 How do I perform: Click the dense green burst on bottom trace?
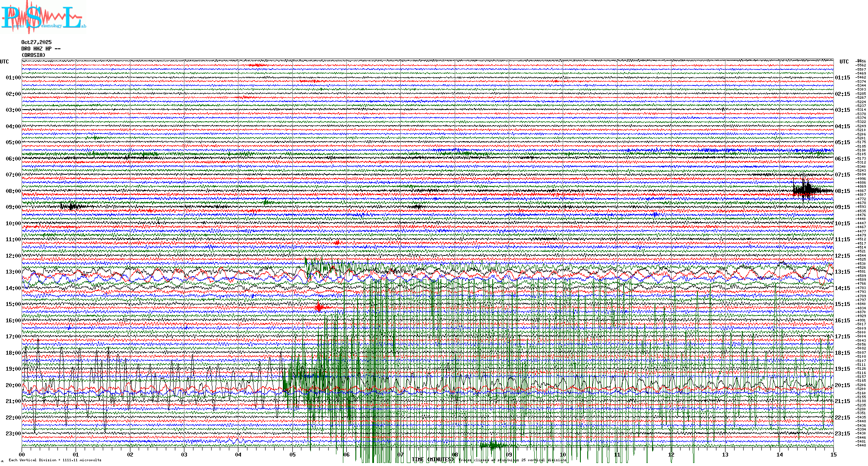[x=494, y=445]
